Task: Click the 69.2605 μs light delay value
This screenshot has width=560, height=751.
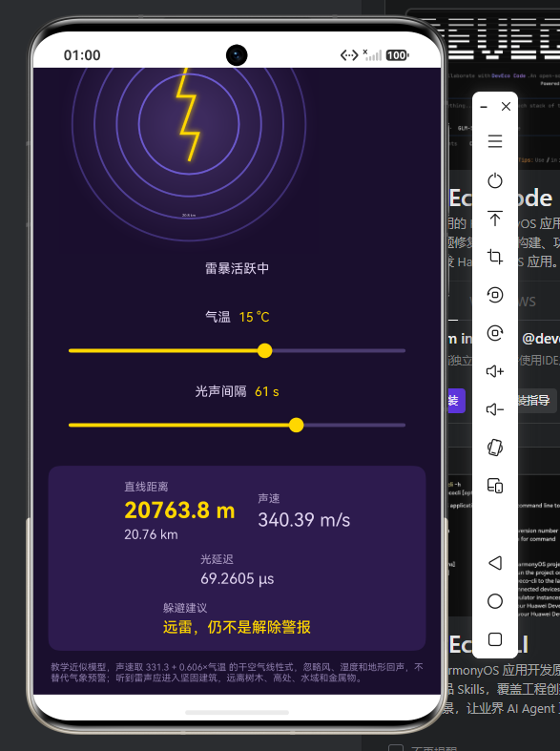Action: (x=237, y=578)
